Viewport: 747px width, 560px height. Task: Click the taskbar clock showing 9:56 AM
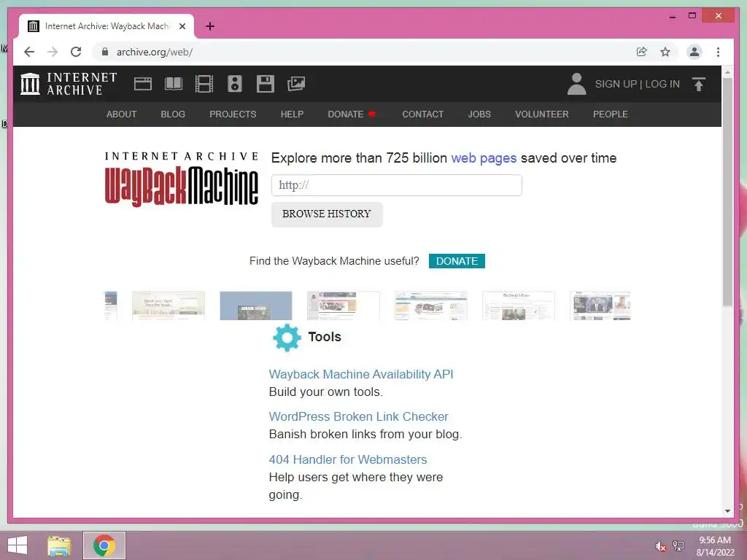tap(715, 546)
